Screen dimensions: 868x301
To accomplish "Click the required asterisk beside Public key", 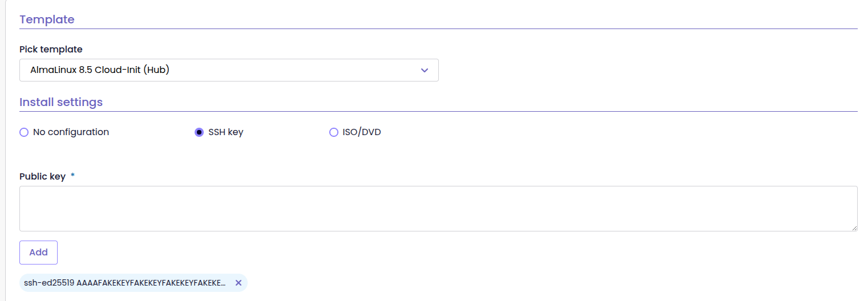I will [x=72, y=176].
